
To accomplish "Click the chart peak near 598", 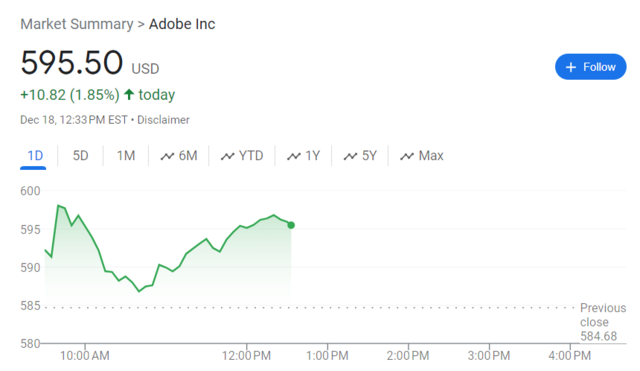I will pos(58,206).
